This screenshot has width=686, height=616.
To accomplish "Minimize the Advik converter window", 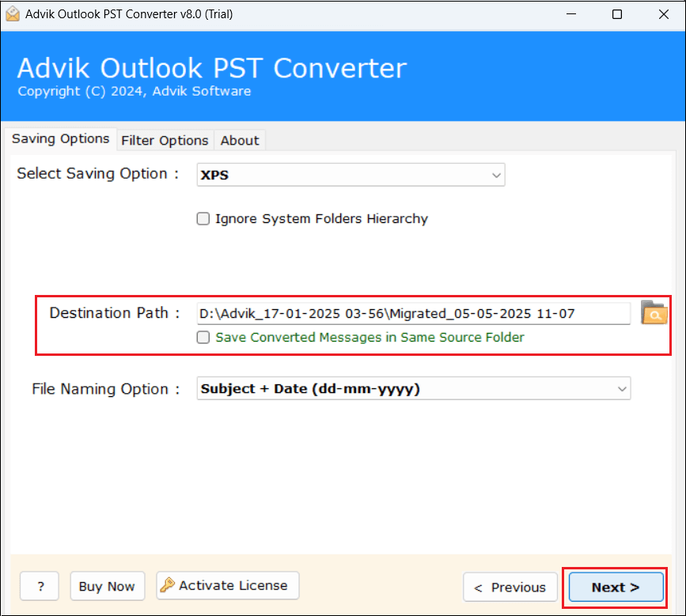I will click(571, 14).
